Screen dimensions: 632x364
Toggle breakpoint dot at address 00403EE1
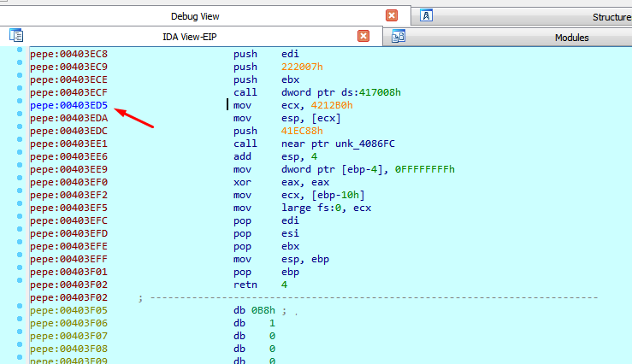click(19, 144)
